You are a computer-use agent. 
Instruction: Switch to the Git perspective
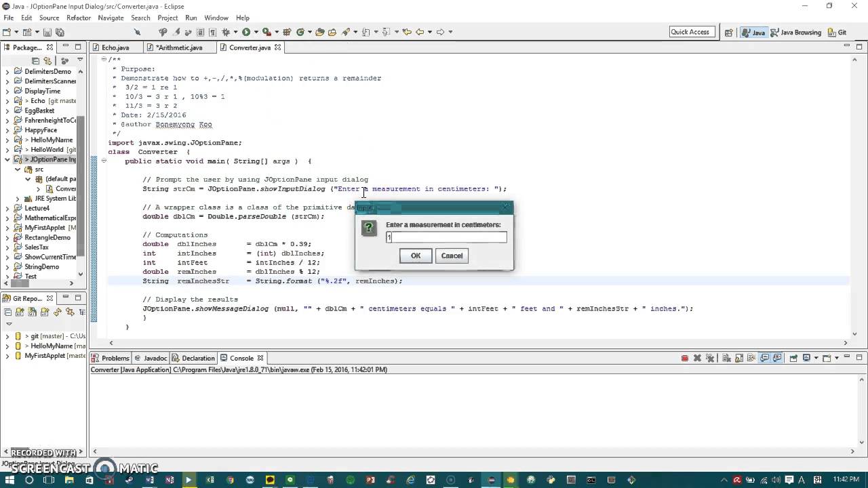coord(837,33)
